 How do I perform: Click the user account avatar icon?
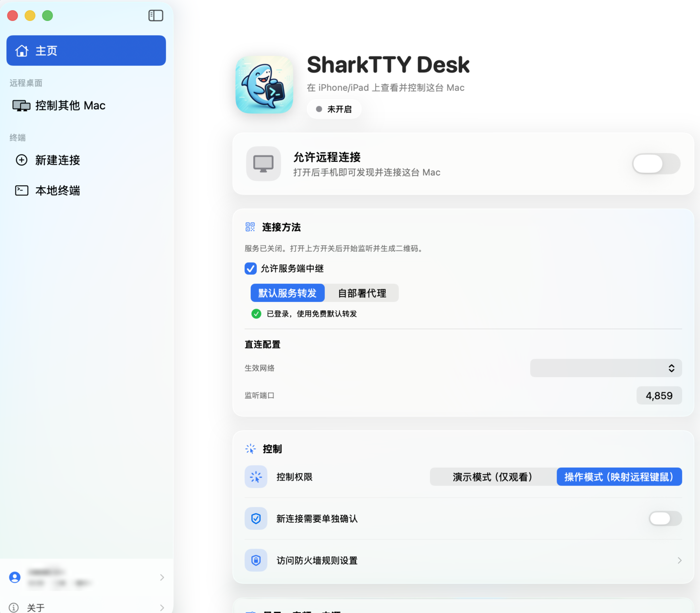[15, 577]
